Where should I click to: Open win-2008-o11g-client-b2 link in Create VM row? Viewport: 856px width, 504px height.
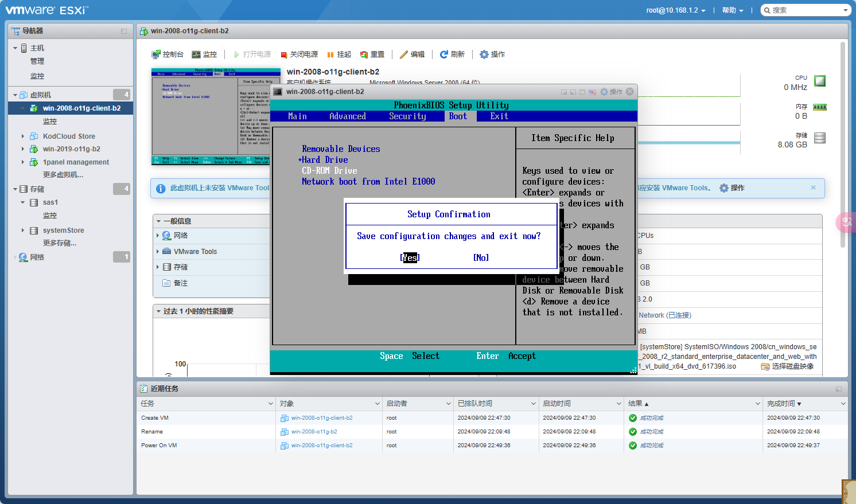click(x=322, y=418)
